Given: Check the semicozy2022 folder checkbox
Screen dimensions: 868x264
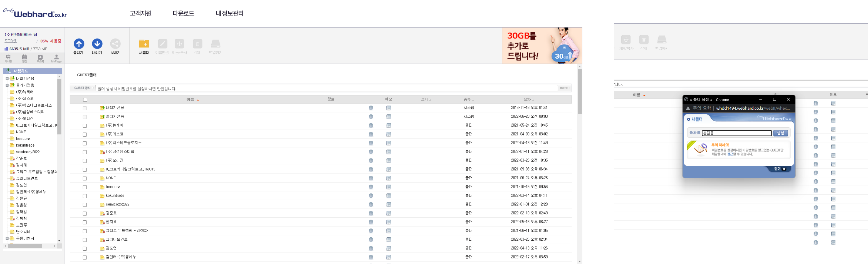Looking at the screenshot, I should (x=85, y=205).
